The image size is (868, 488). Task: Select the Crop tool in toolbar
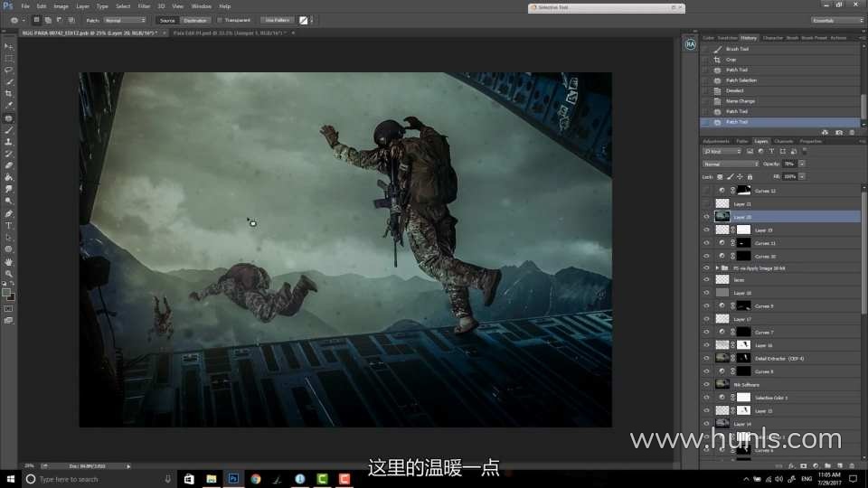9,93
